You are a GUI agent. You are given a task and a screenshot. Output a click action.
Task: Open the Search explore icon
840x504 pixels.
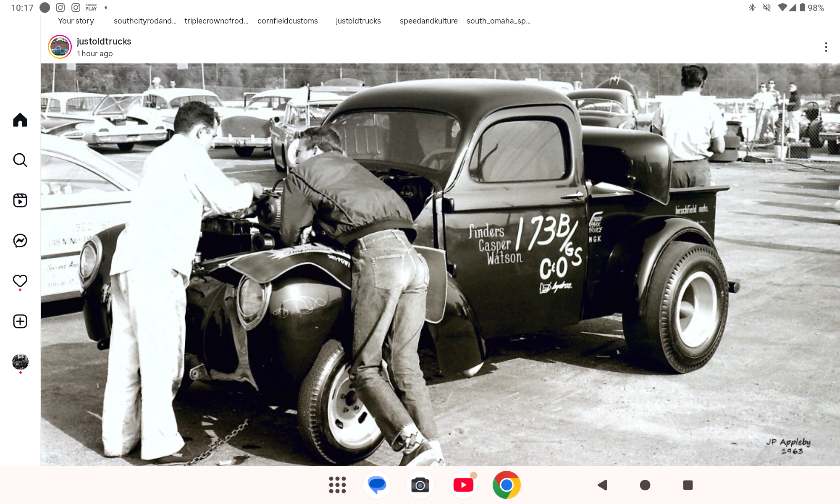coord(20,160)
